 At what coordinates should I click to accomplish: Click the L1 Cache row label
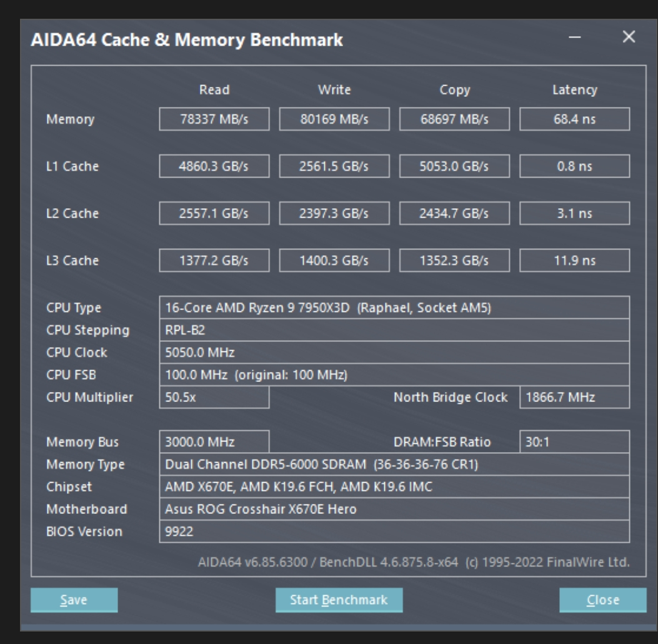(72, 166)
